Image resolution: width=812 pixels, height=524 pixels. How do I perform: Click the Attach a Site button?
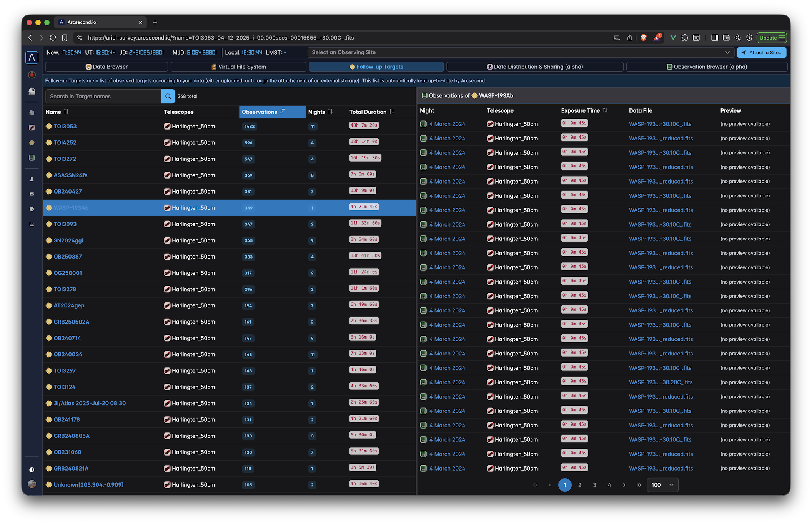[x=761, y=53]
